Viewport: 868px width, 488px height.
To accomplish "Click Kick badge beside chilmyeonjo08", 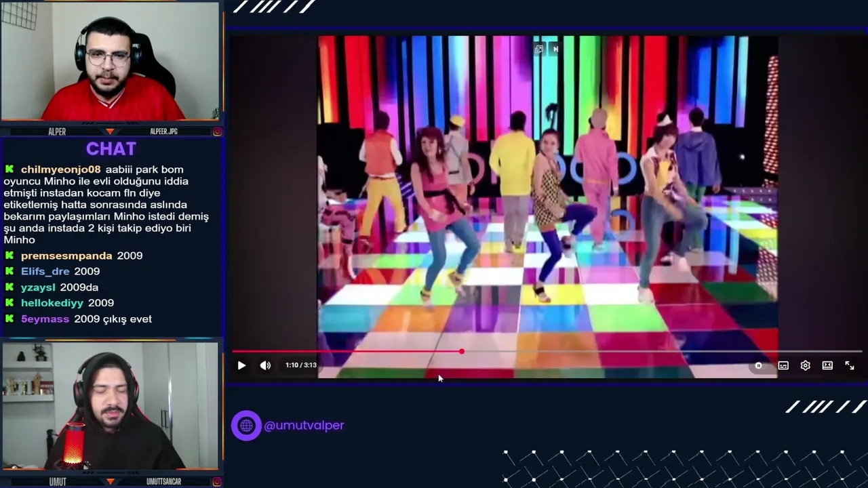I will 9,169.
